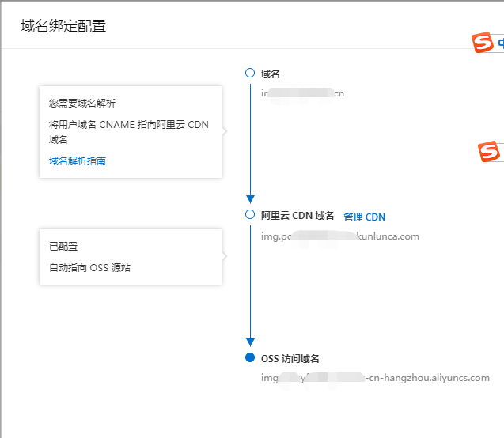Click the top Sogou input method S icon
This screenshot has height=438, width=504.
[482, 43]
